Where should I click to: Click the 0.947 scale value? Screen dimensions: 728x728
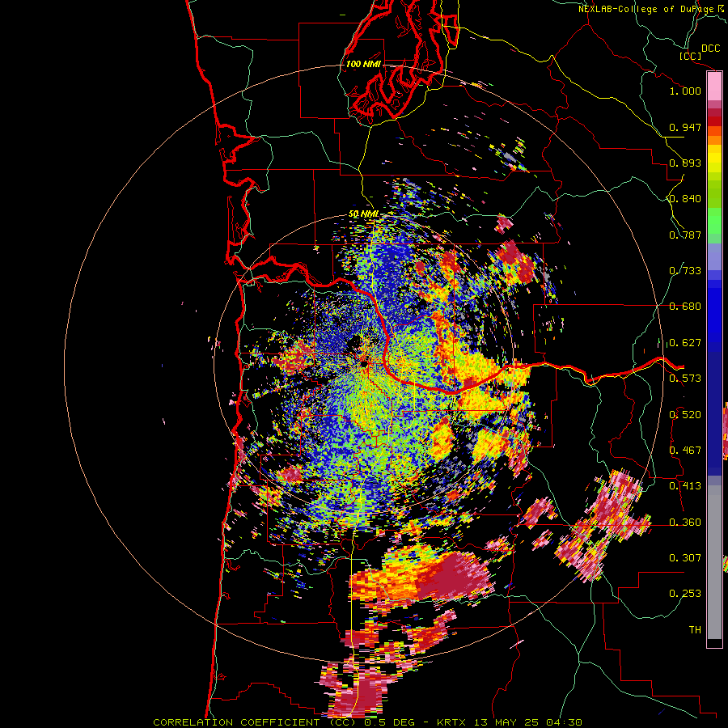[685, 127]
